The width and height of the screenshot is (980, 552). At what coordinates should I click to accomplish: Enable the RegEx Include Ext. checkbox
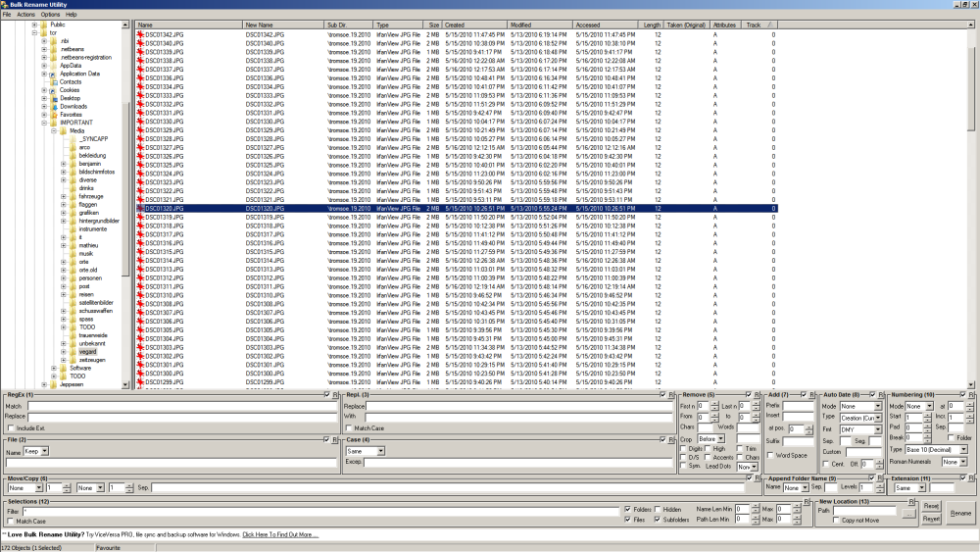coord(10,428)
